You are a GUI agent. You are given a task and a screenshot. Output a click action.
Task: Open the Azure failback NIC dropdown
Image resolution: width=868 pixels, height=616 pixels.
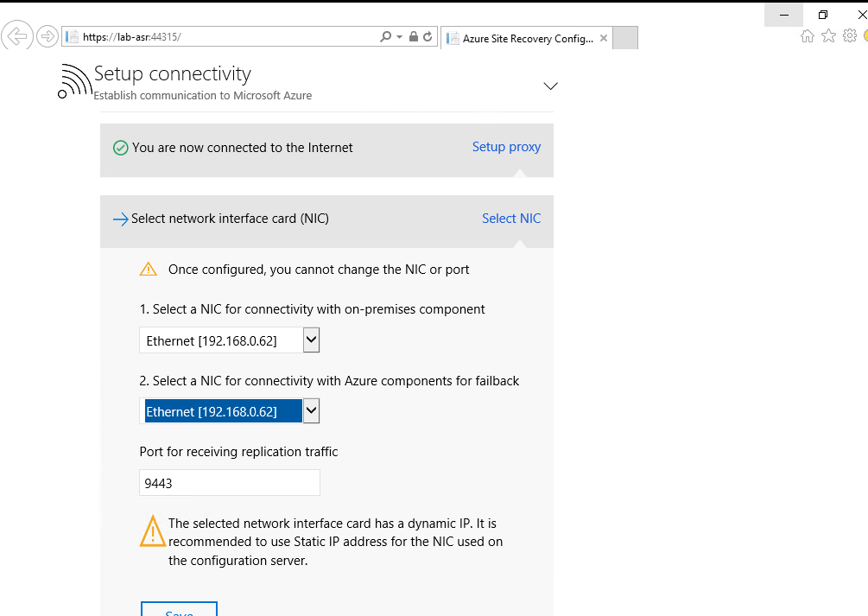(312, 411)
